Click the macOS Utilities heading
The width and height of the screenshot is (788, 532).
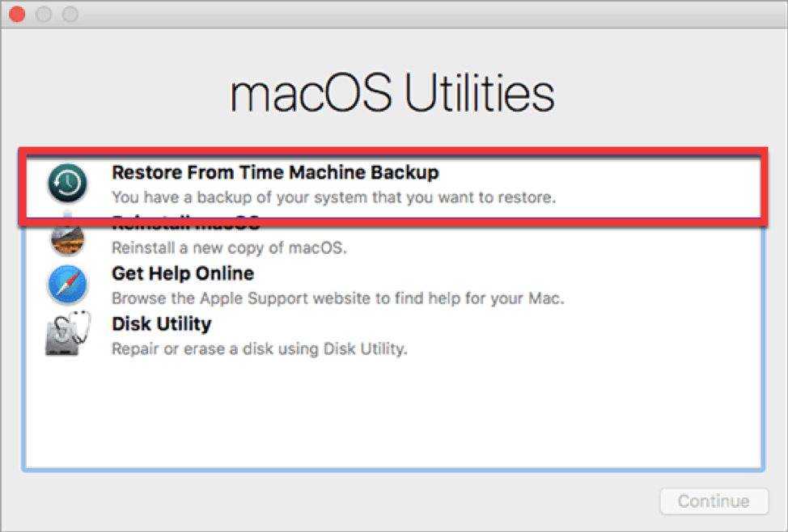click(x=392, y=95)
